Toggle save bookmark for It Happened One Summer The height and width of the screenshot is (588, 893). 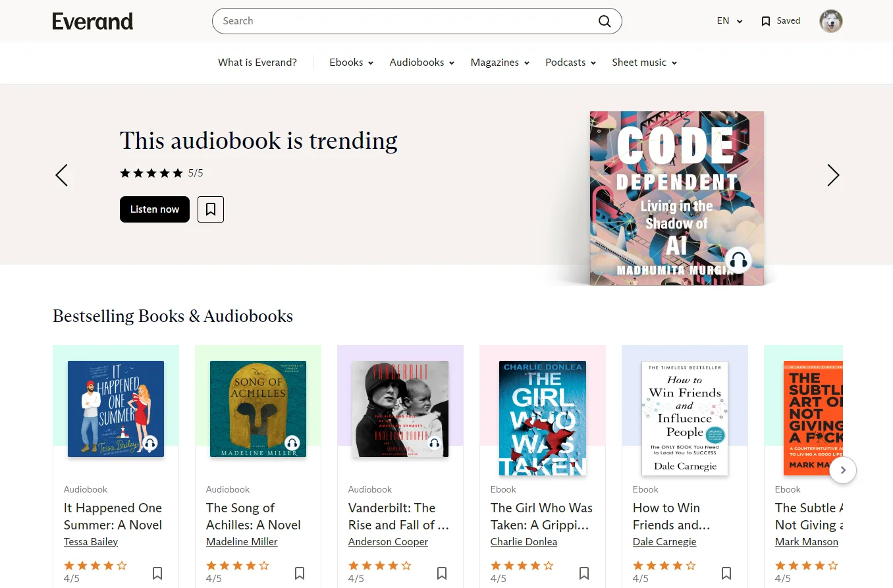(157, 573)
